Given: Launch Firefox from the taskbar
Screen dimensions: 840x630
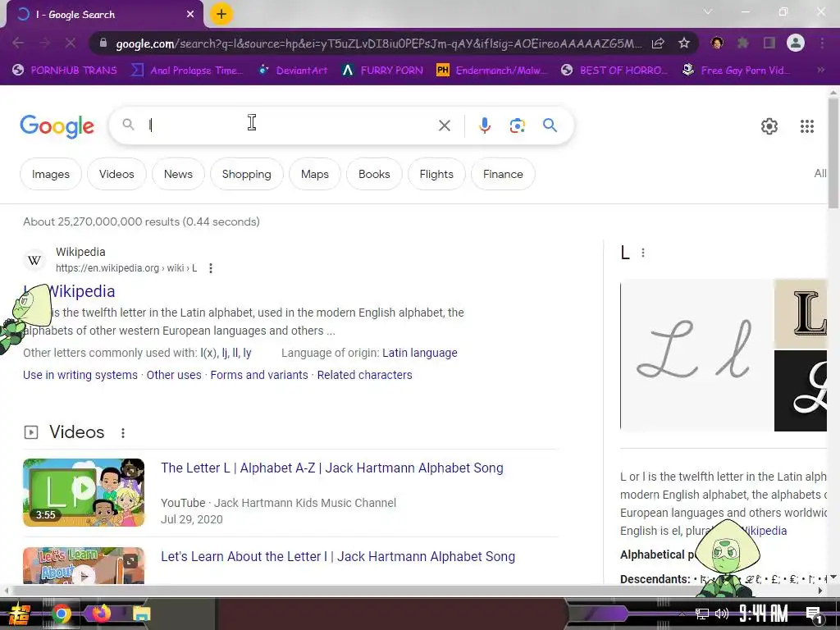Looking at the screenshot, I should coord(101,614).
